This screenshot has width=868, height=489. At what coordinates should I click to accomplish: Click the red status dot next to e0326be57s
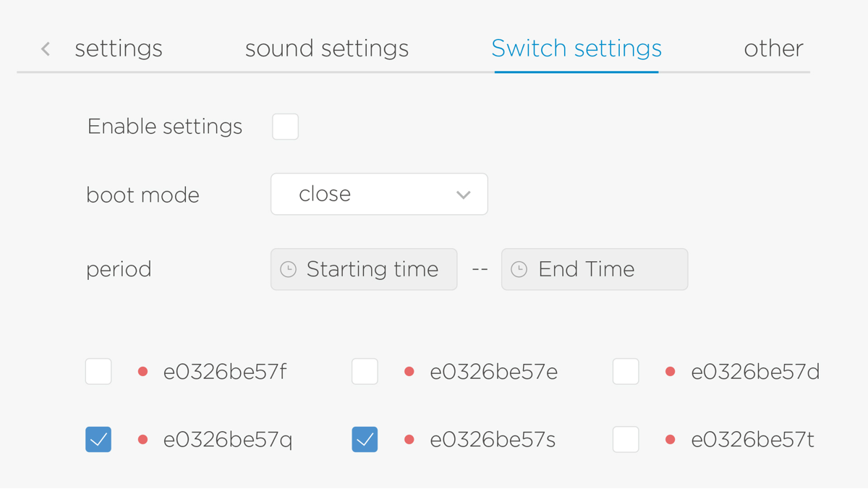coord(409,439)
